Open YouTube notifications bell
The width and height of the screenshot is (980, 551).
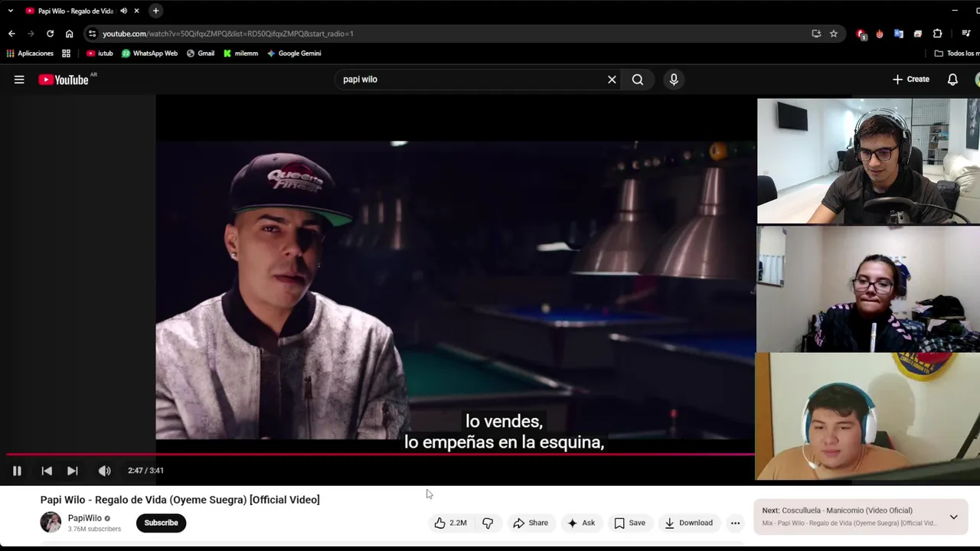pyautogui.click(x=952, y=80)
